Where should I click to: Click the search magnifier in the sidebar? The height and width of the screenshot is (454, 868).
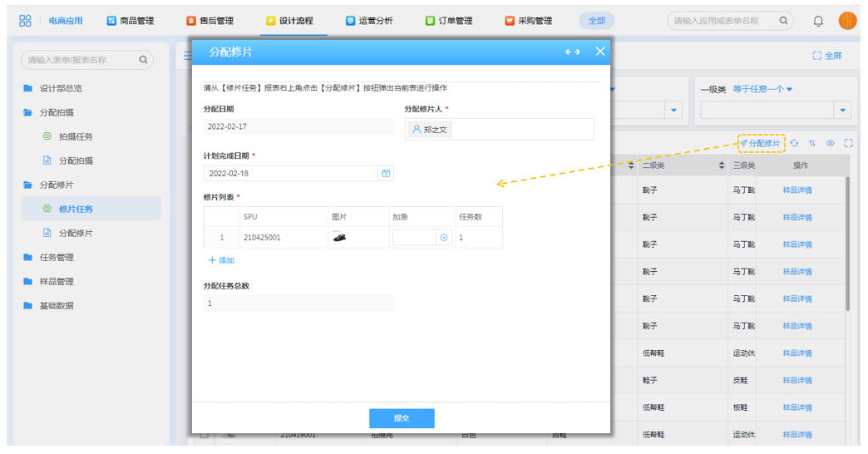coord(143,60)
